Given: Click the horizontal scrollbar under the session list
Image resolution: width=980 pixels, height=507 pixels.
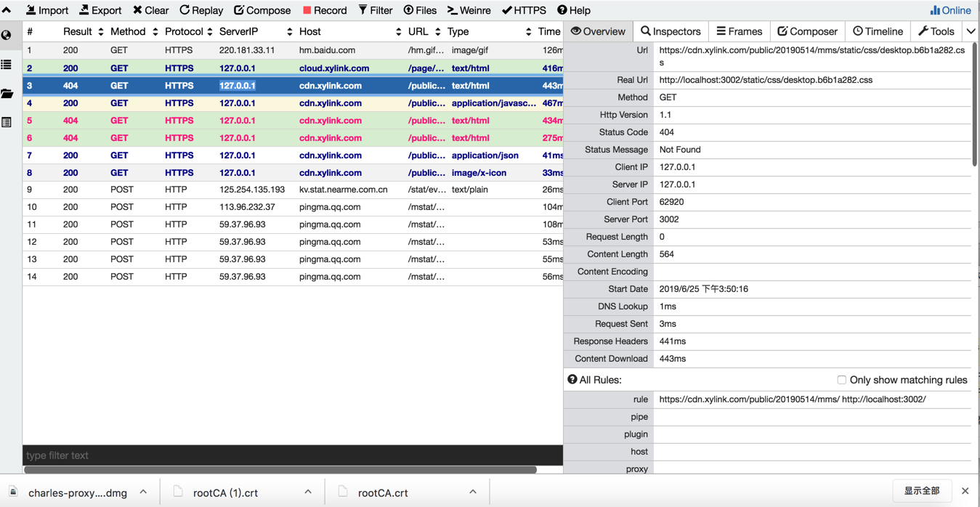Looking at the screenshot, I should coord(280,470).
